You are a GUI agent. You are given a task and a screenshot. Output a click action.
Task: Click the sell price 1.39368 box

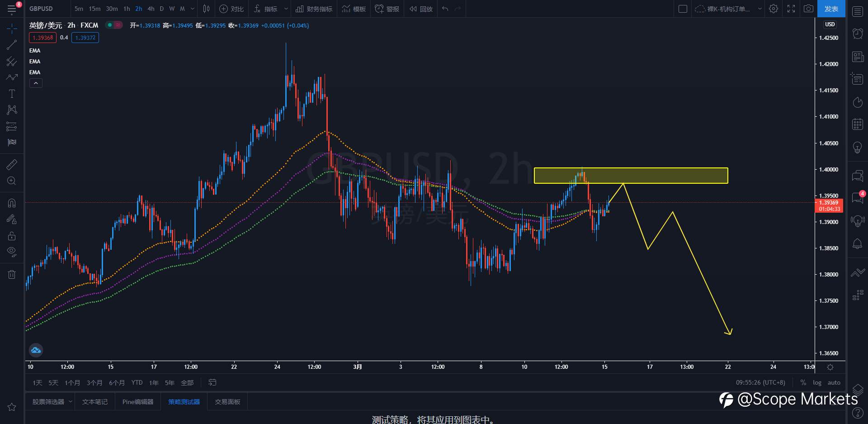[42, 38]
